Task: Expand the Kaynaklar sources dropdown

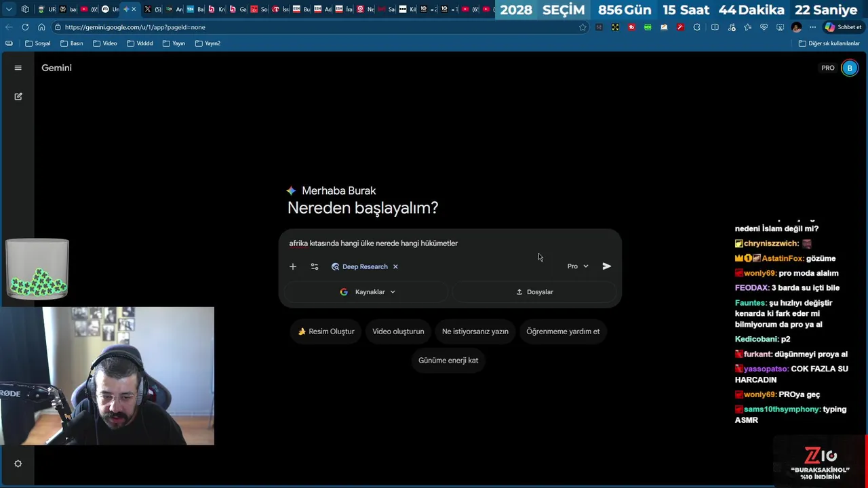Action: coord(367,291)
